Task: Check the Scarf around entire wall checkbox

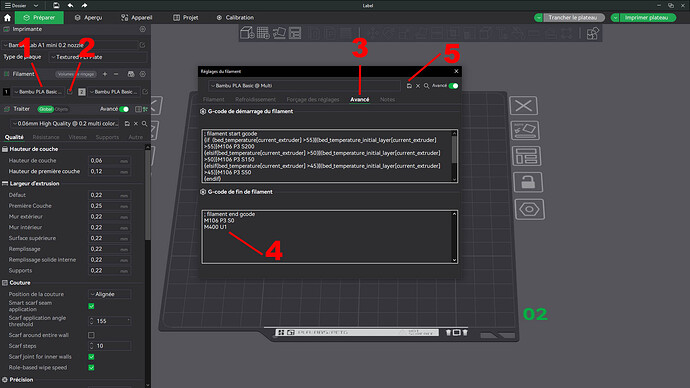Action: [x=92, y=335]
